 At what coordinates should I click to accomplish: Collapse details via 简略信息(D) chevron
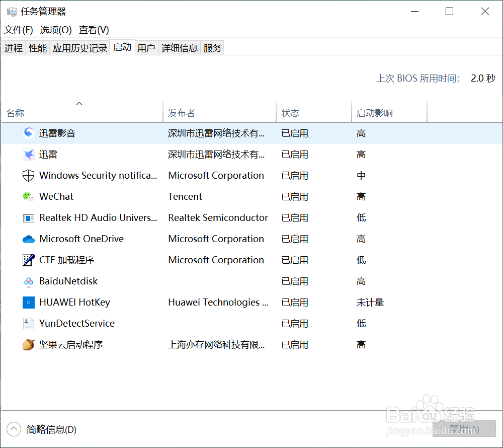14,429
